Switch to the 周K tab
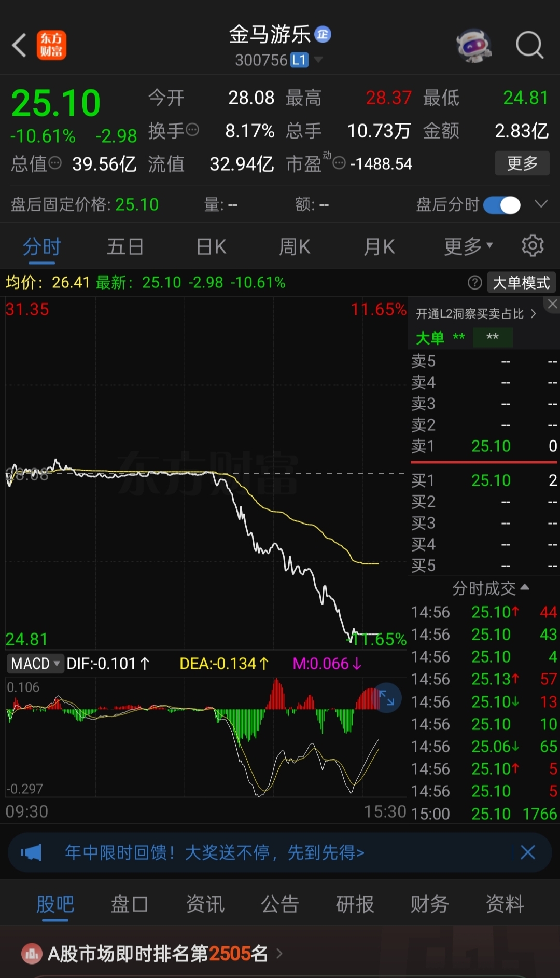The width and height of the screenshot is (560, 978). click(295, 247)
